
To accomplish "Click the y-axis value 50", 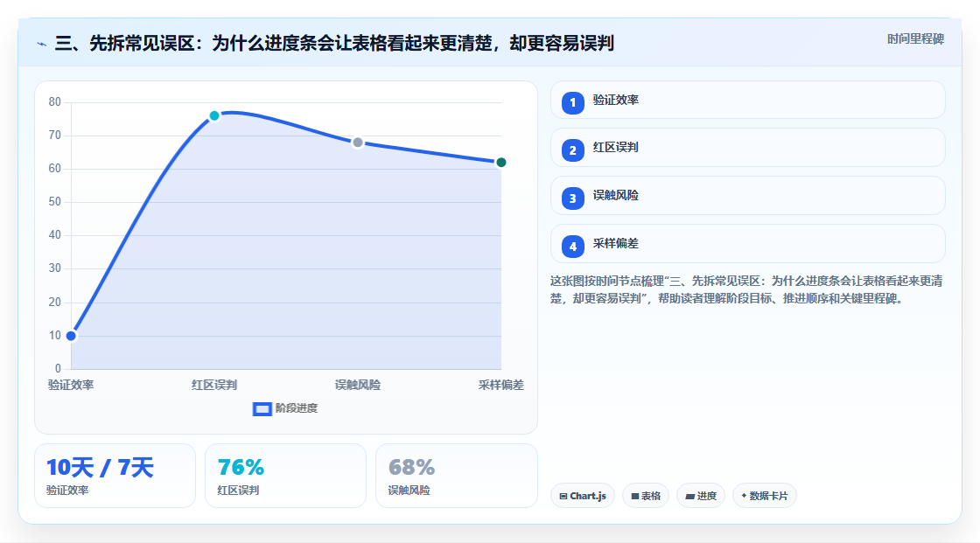I will (55, 202).
